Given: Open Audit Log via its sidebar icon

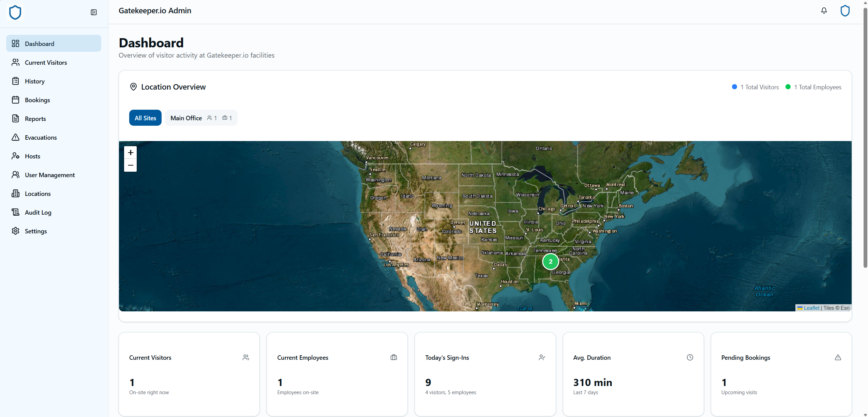Looking at the screenshot, I should click(15, 212).
